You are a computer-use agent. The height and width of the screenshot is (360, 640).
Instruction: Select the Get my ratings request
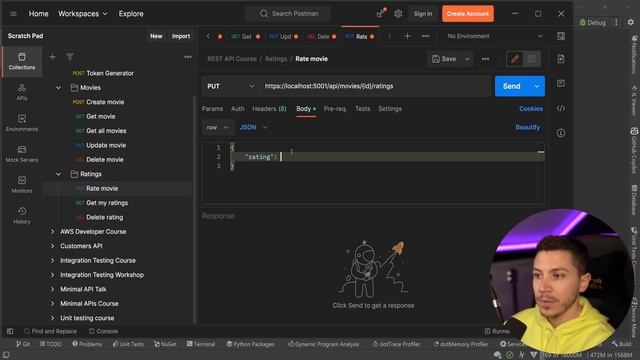(x=107, y=203)
